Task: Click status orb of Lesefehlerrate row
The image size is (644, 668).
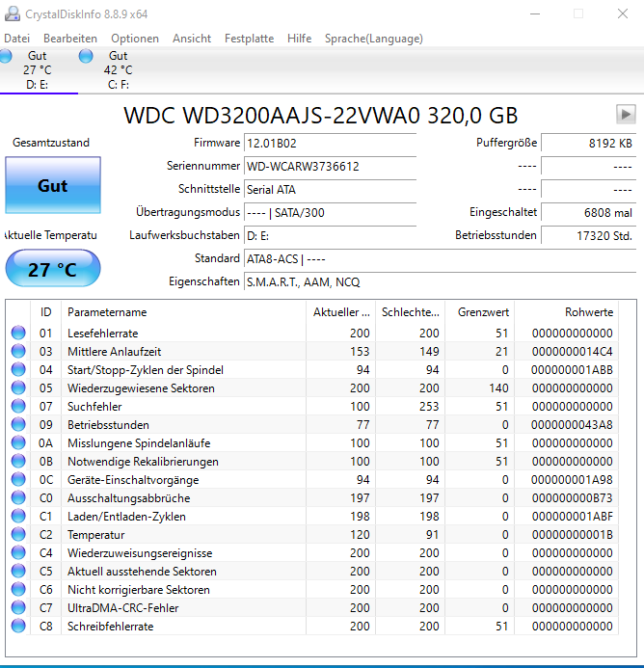Action: [x=18, y=333]
